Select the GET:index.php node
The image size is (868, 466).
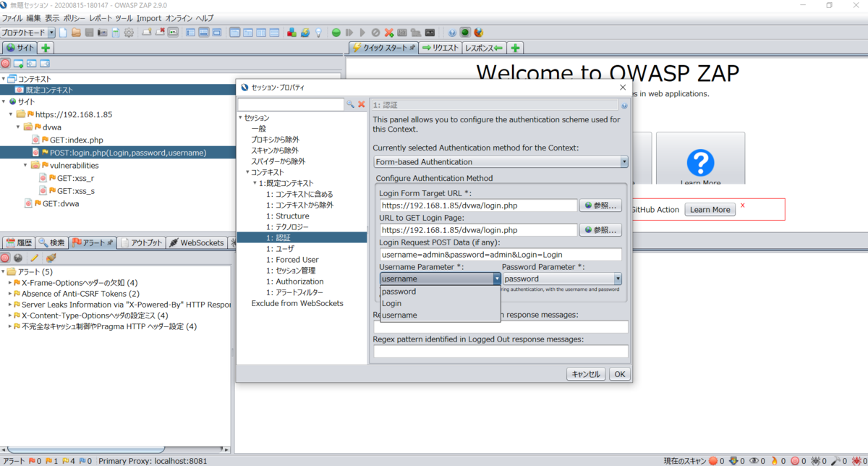pos(77,140)
